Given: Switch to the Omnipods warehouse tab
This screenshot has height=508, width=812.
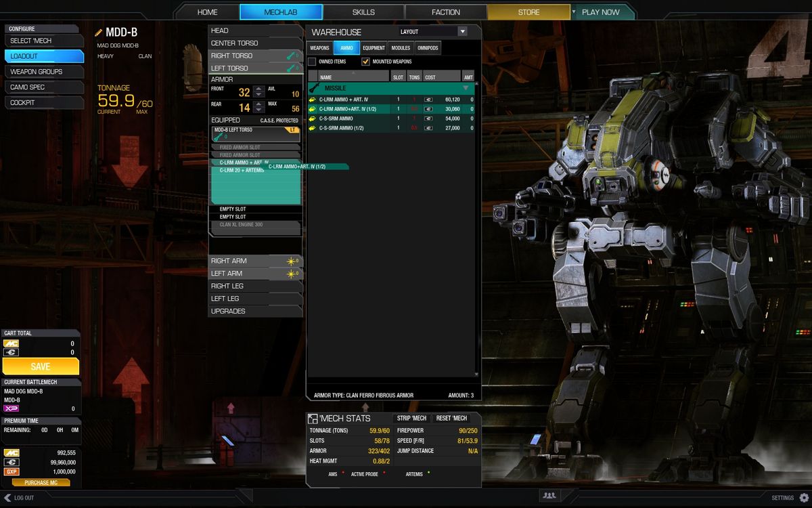Looking at the screenshot, I should [429, 47].
